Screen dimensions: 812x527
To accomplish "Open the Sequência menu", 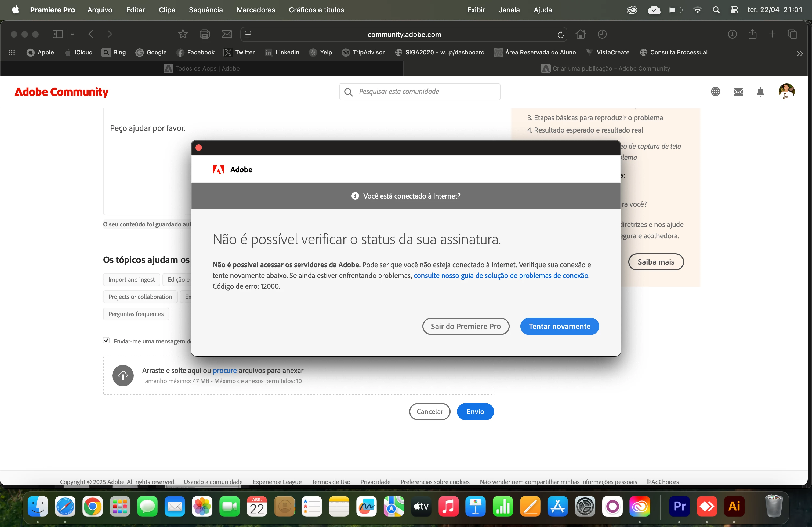I will (206, 10).
